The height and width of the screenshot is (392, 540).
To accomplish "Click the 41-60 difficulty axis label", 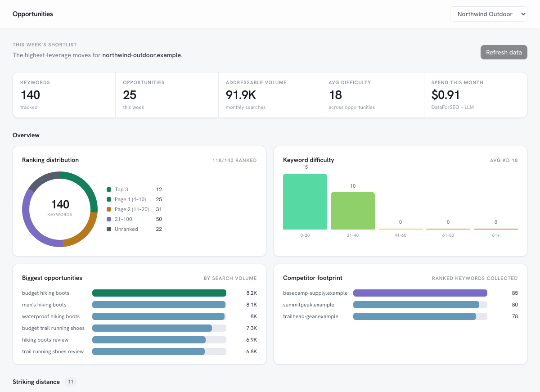I will point(400,235).
